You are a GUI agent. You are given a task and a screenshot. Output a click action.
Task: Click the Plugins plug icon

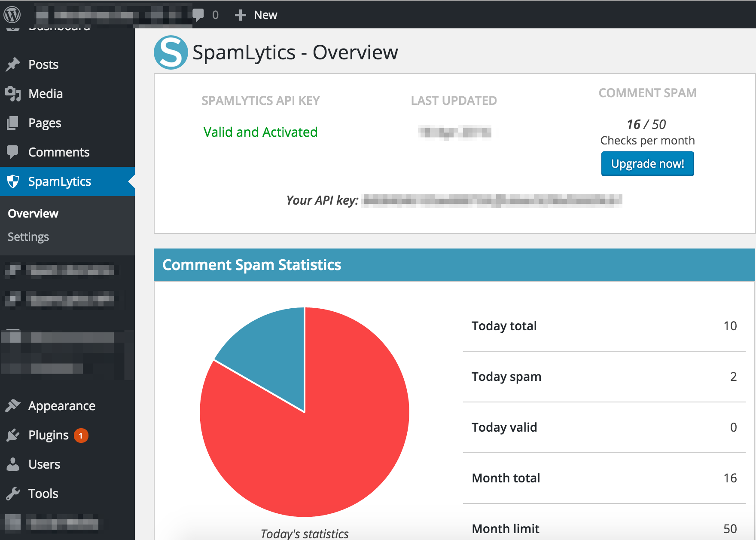pos(13,435)
